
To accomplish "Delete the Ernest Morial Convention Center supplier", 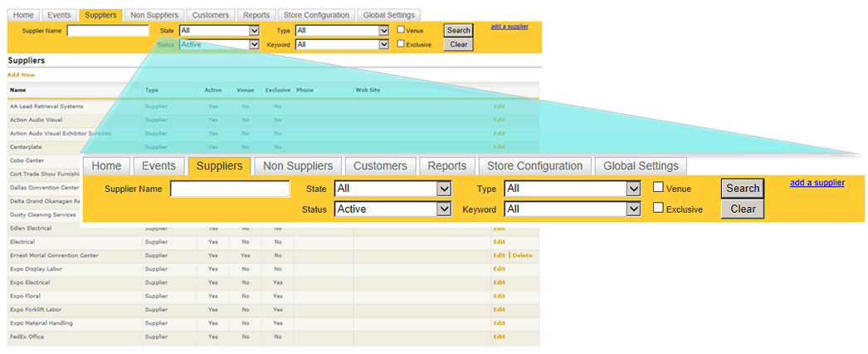I will tap(522, 255).
